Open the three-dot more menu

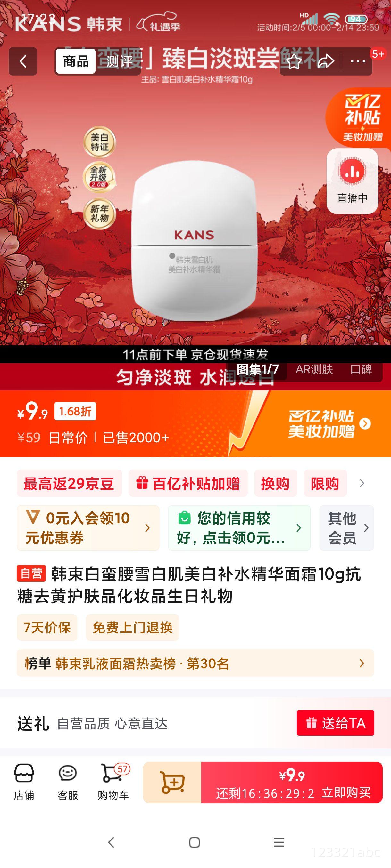pos(358,61)
